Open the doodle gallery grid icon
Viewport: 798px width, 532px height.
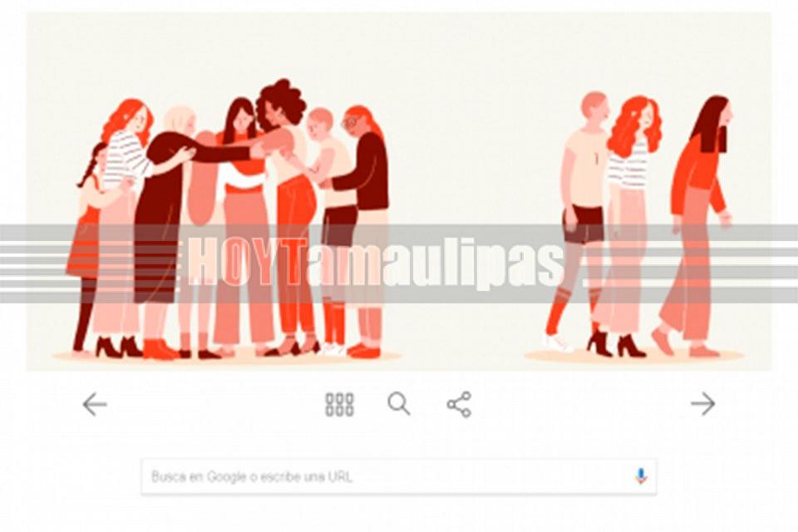[x=339, y=405]
